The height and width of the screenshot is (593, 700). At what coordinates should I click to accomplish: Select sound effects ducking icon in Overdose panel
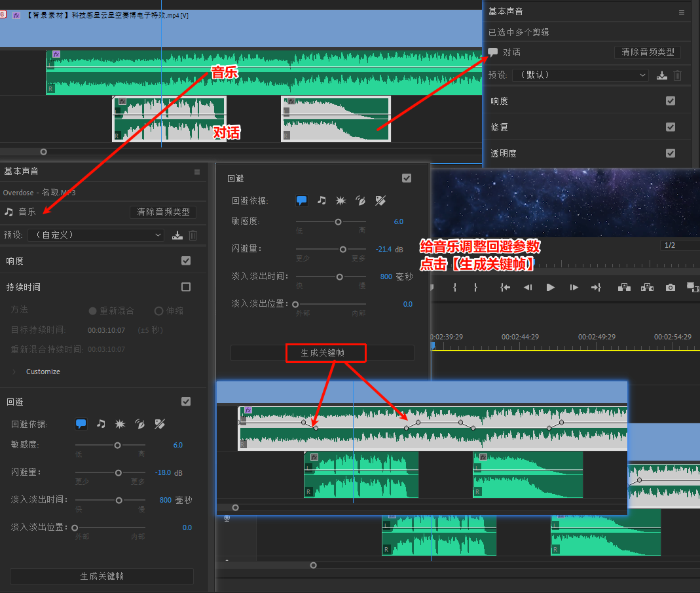(x=120, y=424)
